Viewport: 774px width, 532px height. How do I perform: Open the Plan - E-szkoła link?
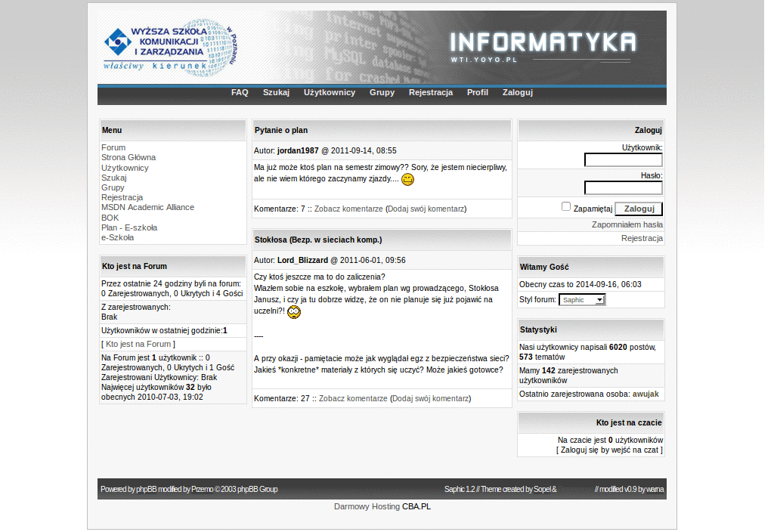click(129, 227)
